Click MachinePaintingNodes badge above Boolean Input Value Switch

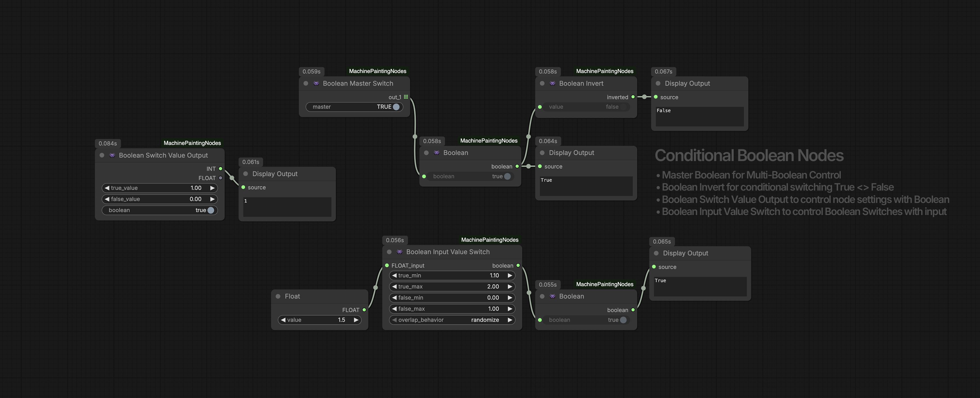(490, 240)
